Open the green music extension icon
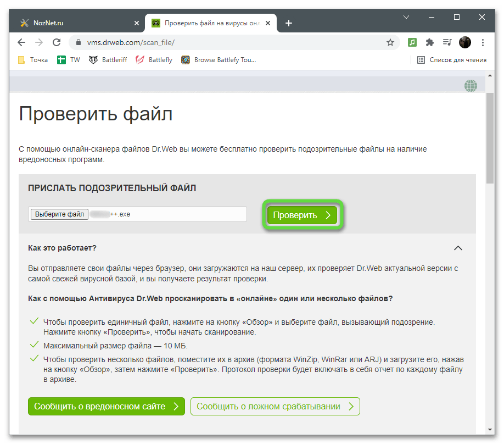The width and height of the screenshot is (504, 444). pos(412,42)
